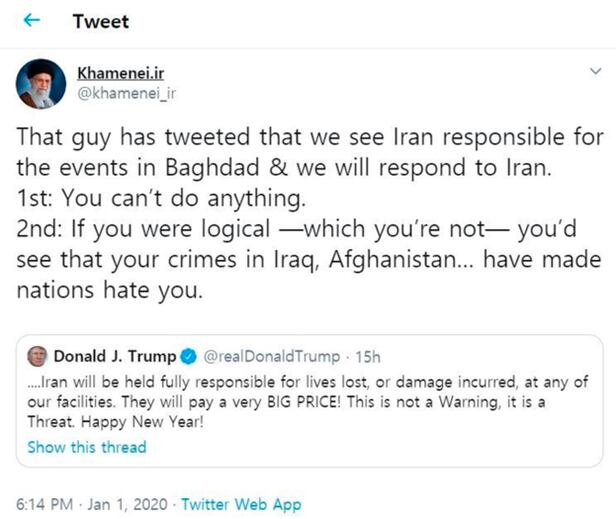This screenshot has height=519, width=616.
Task: Open Donald J. Trump's name link
Action: 115,357
